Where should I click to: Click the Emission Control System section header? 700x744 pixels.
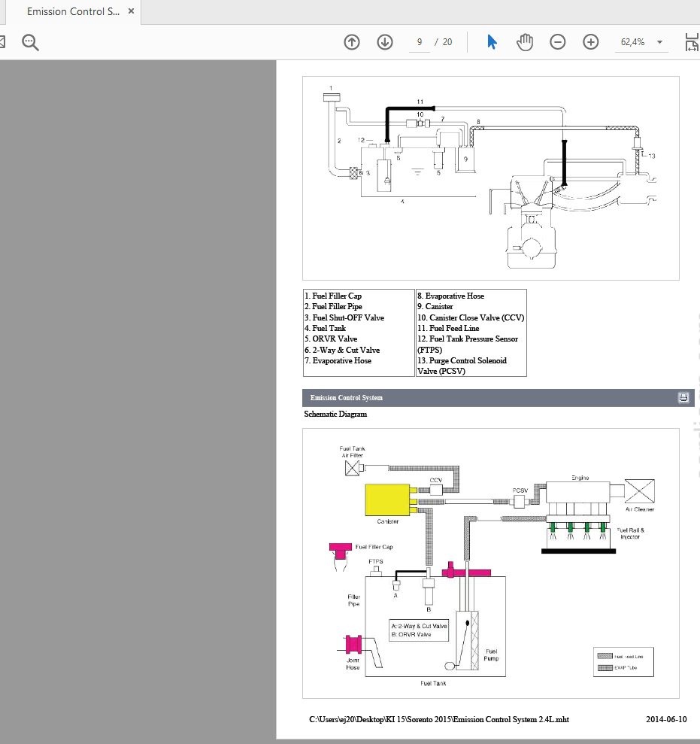pos(498,398)
